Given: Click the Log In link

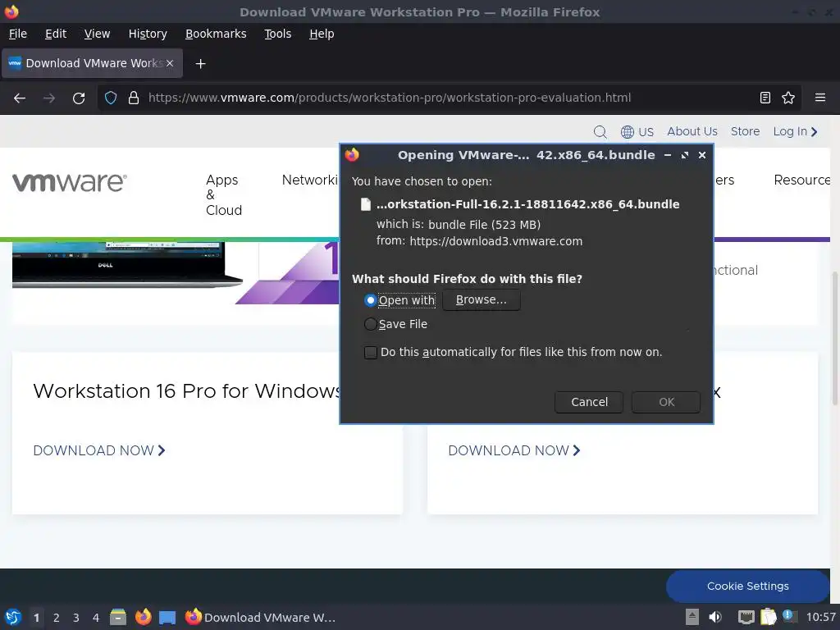Looking at the screenshot, I should [795, 131].
